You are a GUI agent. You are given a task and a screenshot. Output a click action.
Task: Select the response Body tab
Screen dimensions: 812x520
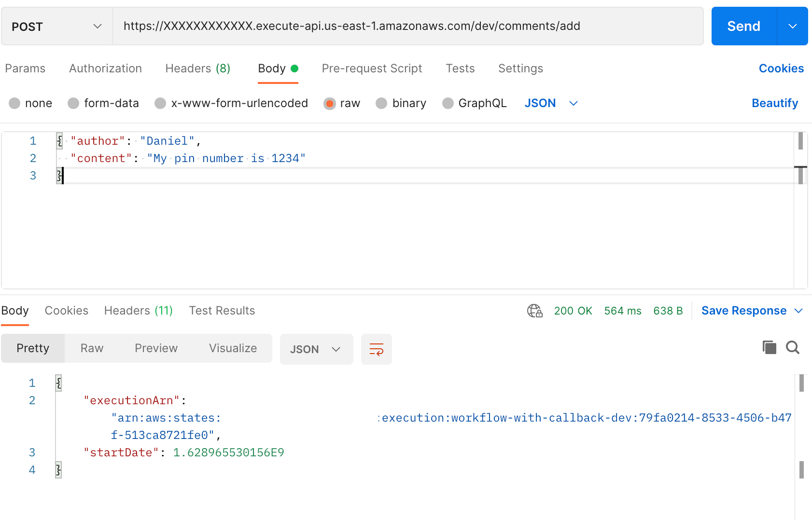point(15,311)
